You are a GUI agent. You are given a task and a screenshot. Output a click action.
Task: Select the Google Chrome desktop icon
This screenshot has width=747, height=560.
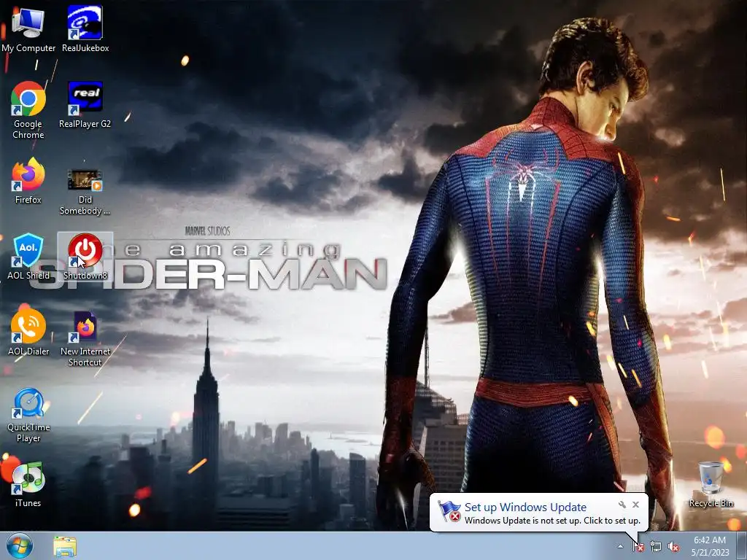(x=28, y=110)
